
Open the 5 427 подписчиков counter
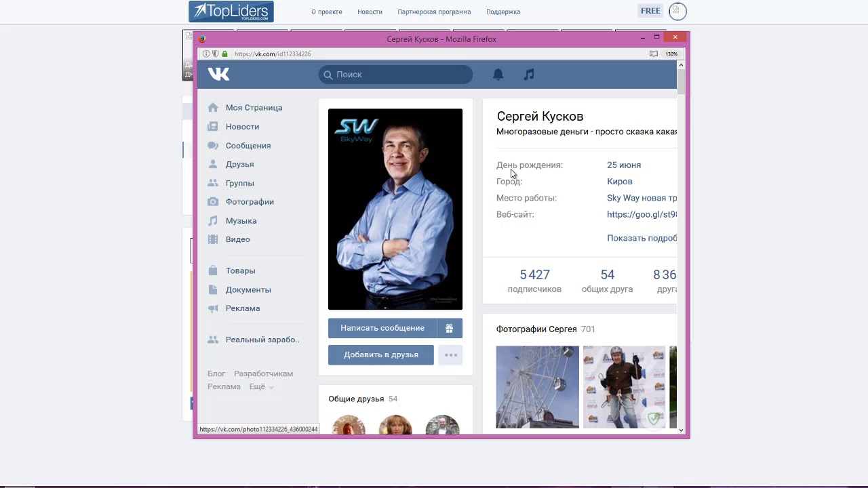pos(534,281)
